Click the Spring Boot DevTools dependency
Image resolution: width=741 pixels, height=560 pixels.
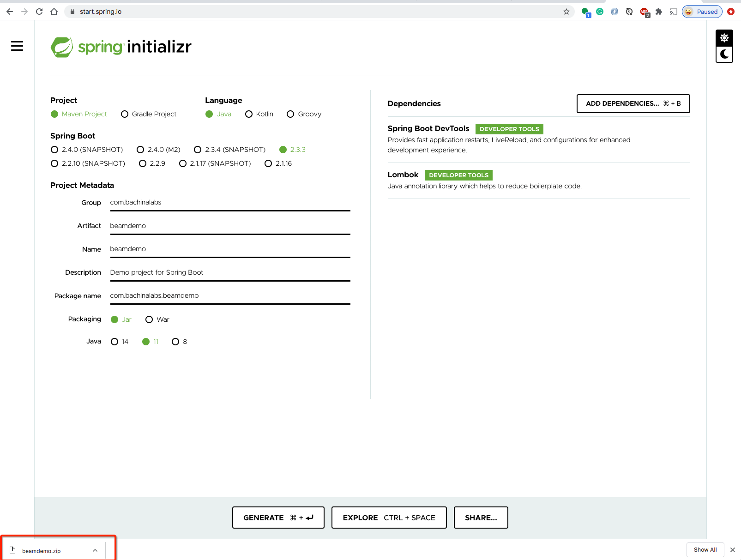tap(539, 139)
